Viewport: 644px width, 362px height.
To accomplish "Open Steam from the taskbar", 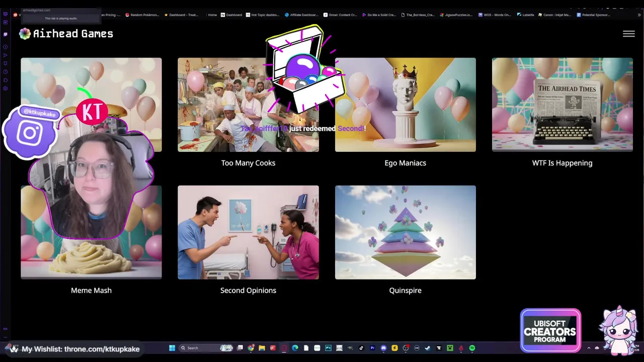I will [x=428, y=348].
